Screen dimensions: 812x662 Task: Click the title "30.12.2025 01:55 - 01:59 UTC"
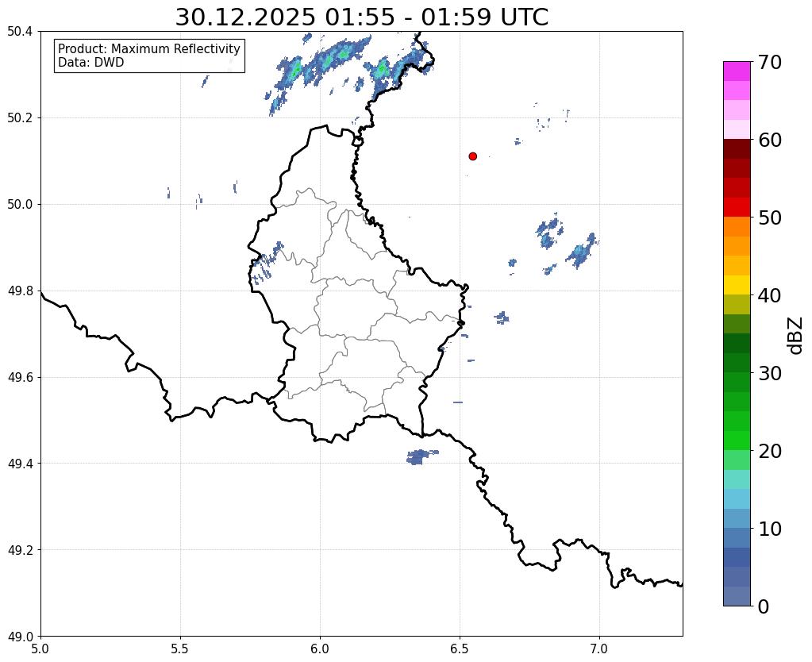click(x=361, y=17)
